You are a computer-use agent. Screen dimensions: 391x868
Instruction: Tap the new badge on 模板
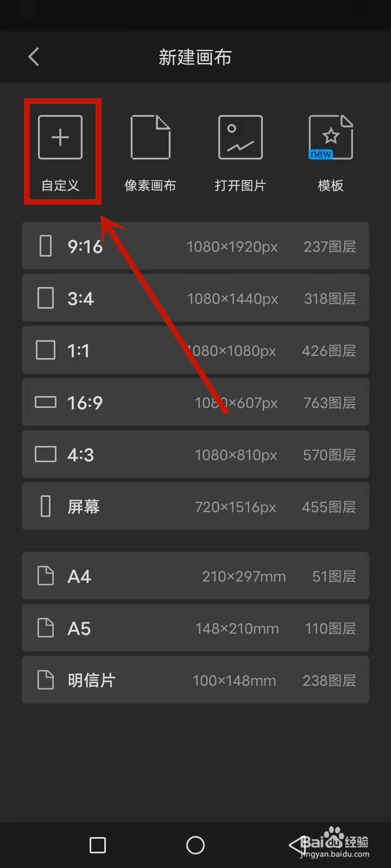[320, 154]
